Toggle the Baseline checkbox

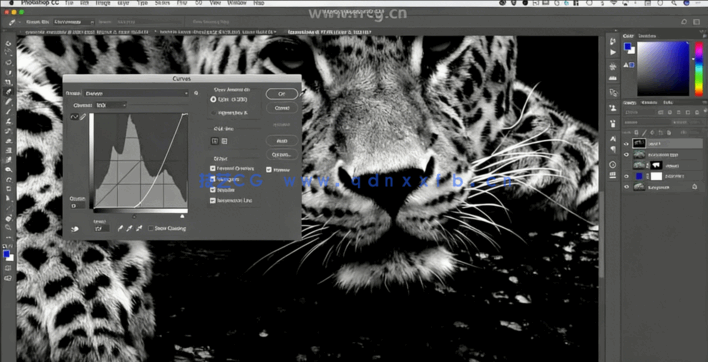click(213, 190)
